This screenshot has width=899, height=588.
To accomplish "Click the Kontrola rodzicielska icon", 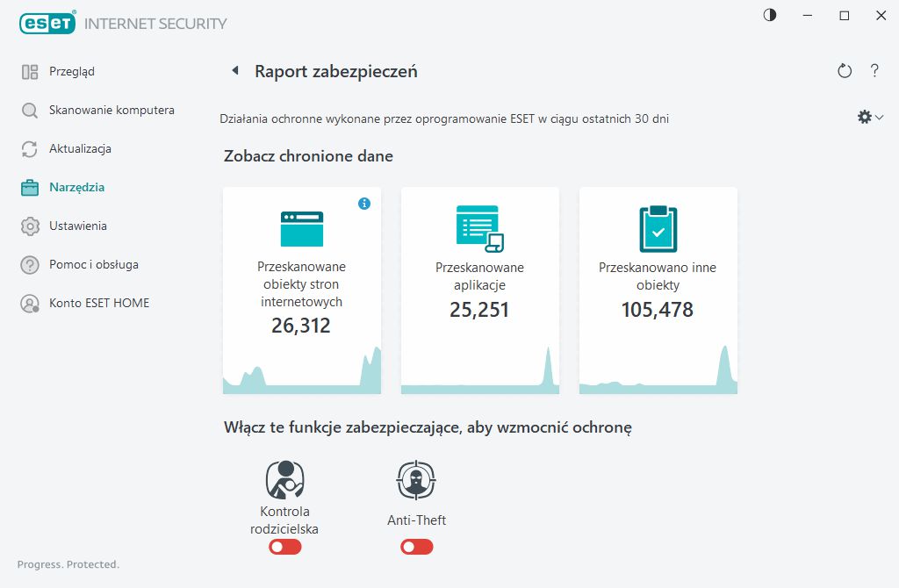I will pos(284,480).
